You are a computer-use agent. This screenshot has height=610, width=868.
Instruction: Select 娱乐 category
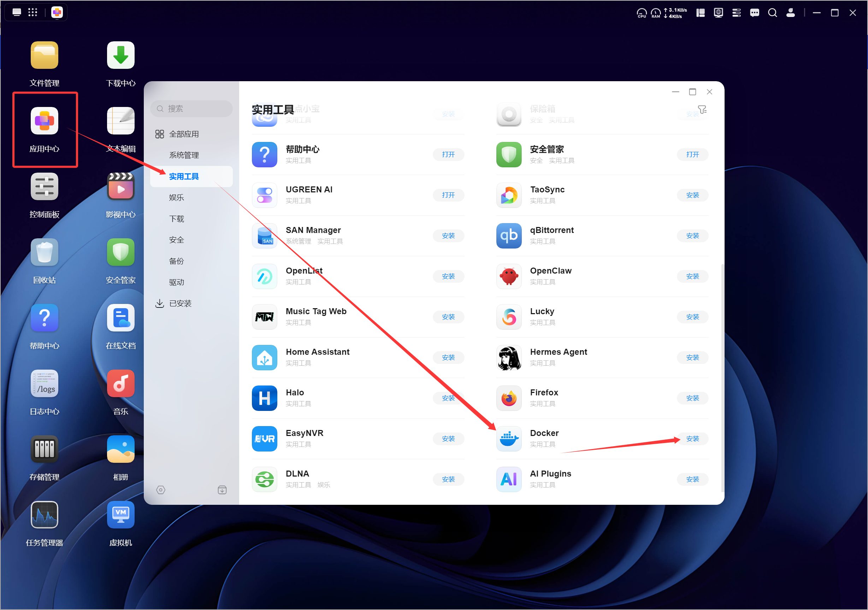[191, 198]
